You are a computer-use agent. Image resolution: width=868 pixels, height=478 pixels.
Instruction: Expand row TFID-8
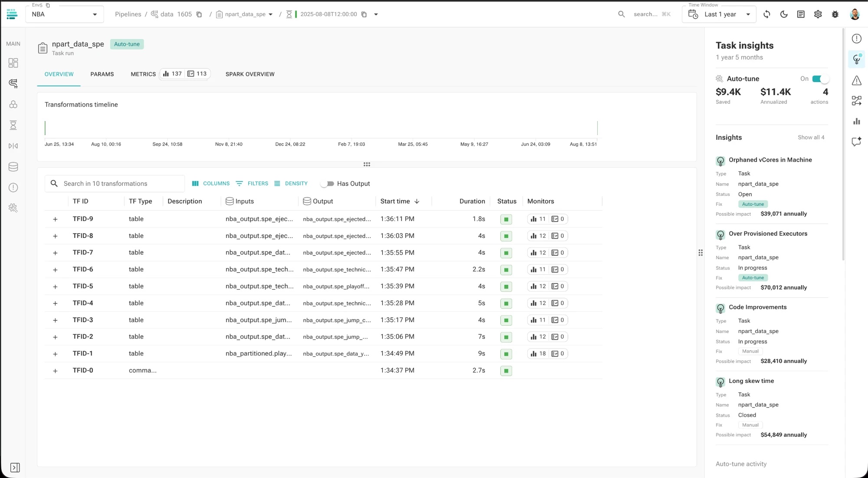point(55,236)
